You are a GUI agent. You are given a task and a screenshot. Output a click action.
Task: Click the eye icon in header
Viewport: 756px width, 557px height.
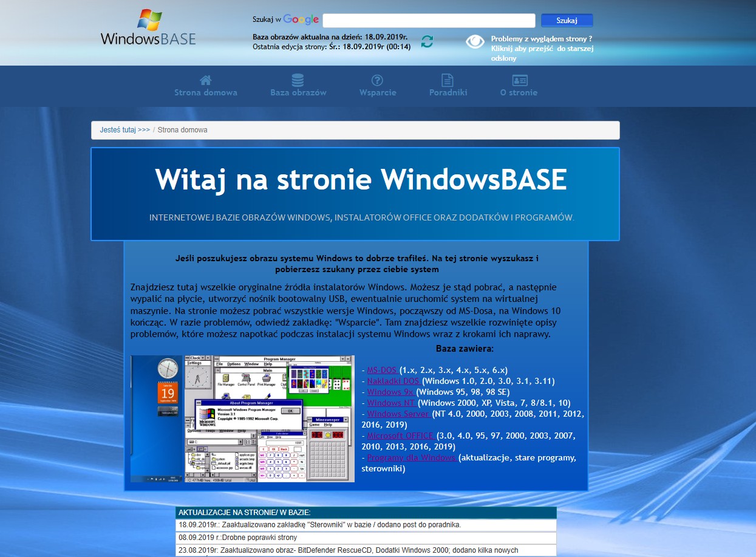coord(475,41)
